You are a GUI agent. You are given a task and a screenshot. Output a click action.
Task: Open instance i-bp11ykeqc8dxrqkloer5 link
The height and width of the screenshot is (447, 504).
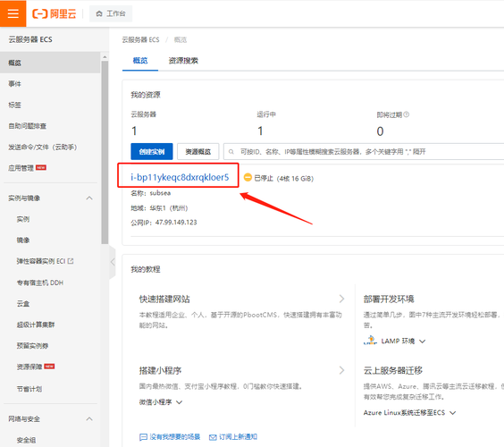(x=180, y=177)
